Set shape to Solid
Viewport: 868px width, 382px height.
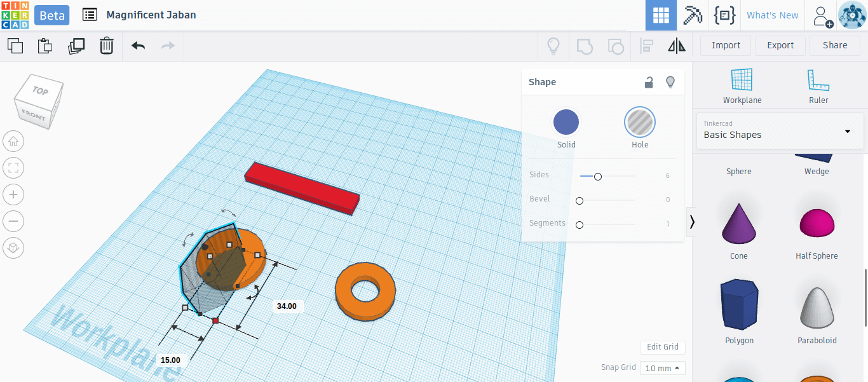(566, 122)
